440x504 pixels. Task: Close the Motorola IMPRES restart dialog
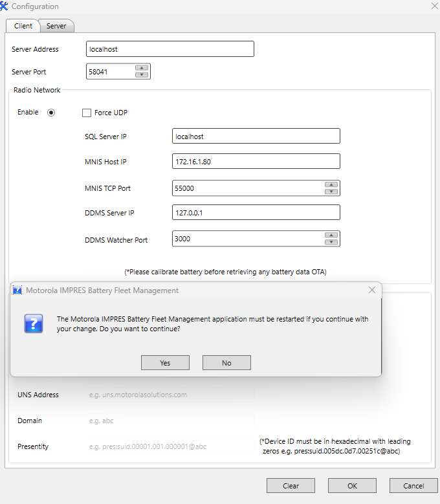(372, 290)
